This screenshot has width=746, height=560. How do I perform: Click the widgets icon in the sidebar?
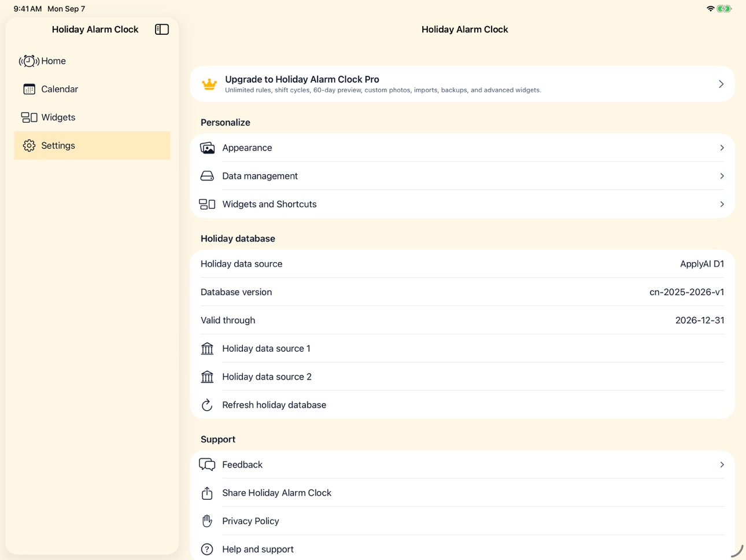[x=29, y=117]
